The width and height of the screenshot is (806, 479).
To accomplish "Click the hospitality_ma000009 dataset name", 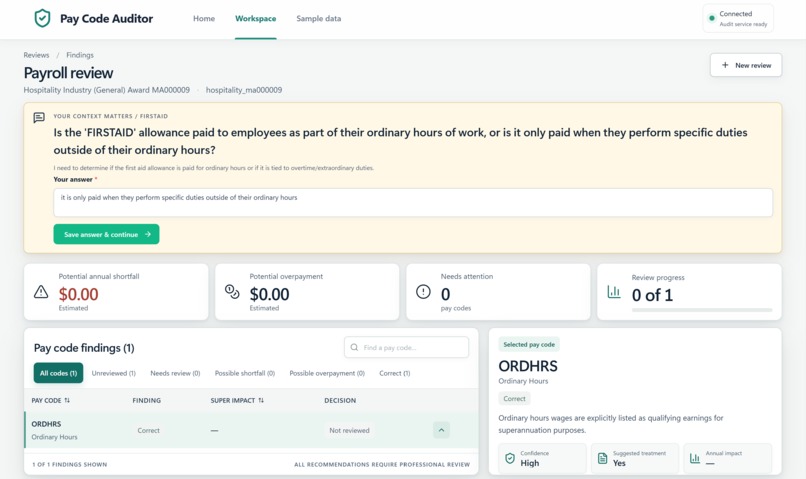I will click(x=244, y=90).
